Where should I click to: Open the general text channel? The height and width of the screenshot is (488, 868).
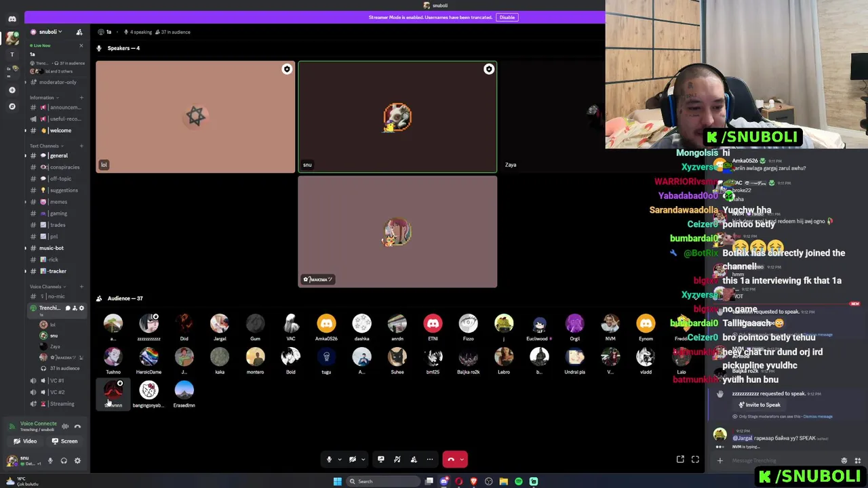(x=56, y=155)
